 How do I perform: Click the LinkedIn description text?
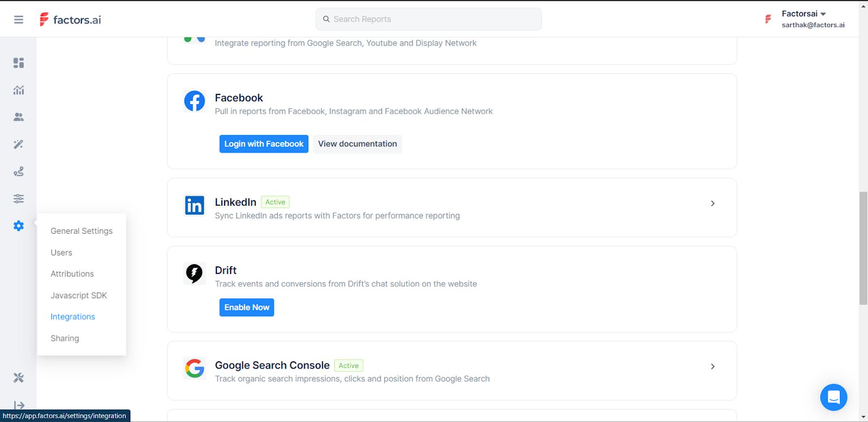(337, 215)
